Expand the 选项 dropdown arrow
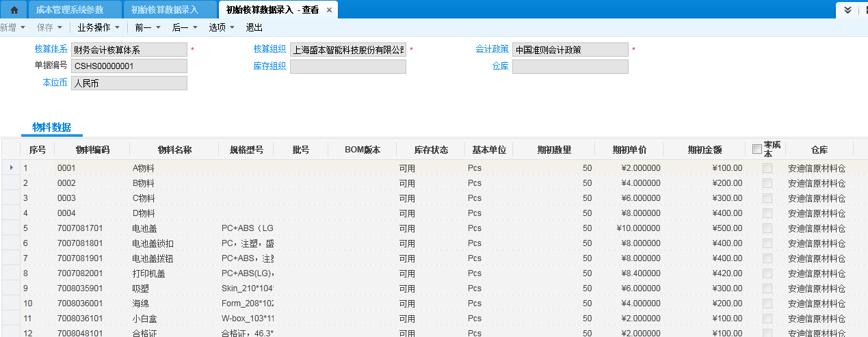 [x=232, y=28]
